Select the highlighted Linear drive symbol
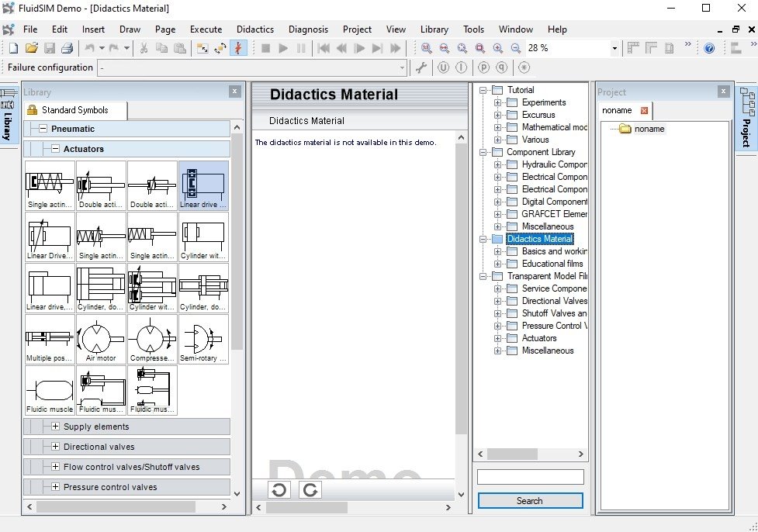758x532 pixels. [x=203, y=185]
